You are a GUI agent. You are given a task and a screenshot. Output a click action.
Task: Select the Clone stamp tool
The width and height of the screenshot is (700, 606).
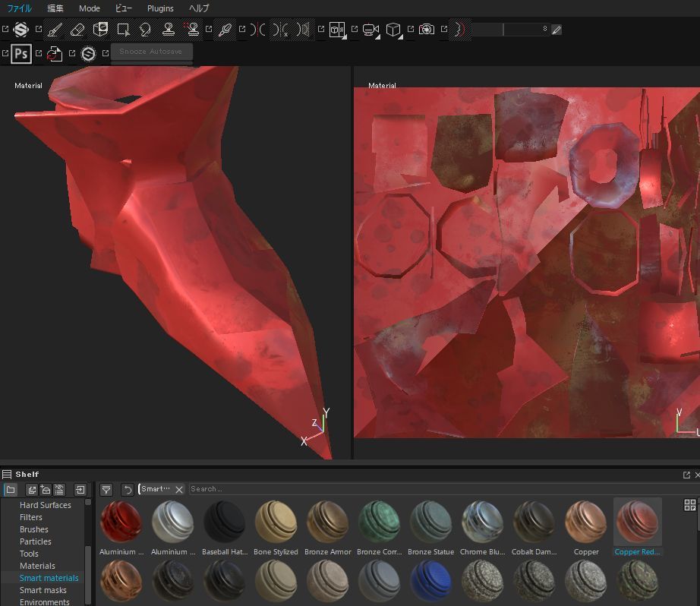click(x=169, y=30)
